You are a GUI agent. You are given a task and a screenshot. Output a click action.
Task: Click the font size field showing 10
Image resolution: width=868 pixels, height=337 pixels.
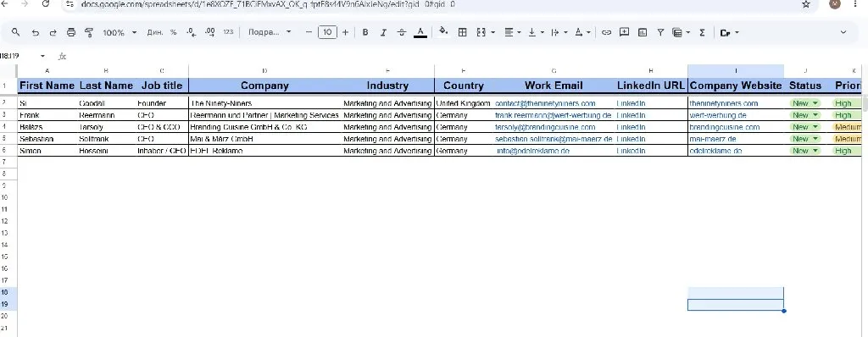coord(327,33)
